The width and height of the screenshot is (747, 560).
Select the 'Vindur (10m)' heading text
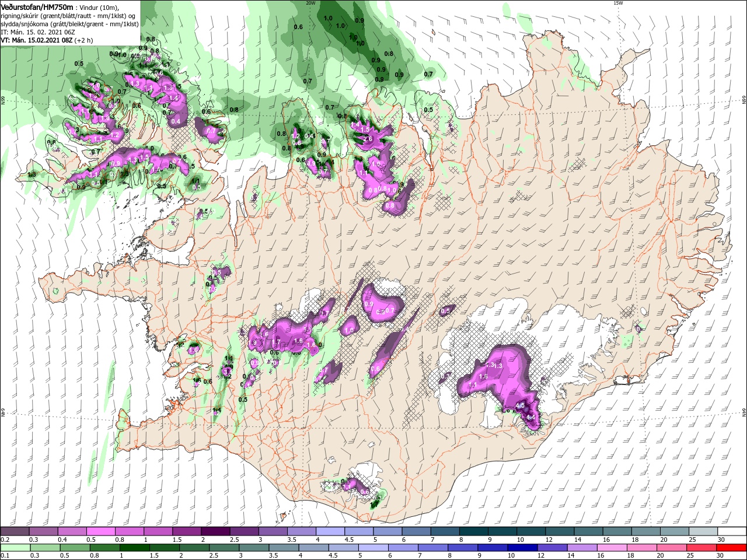[x=98, y=7]
